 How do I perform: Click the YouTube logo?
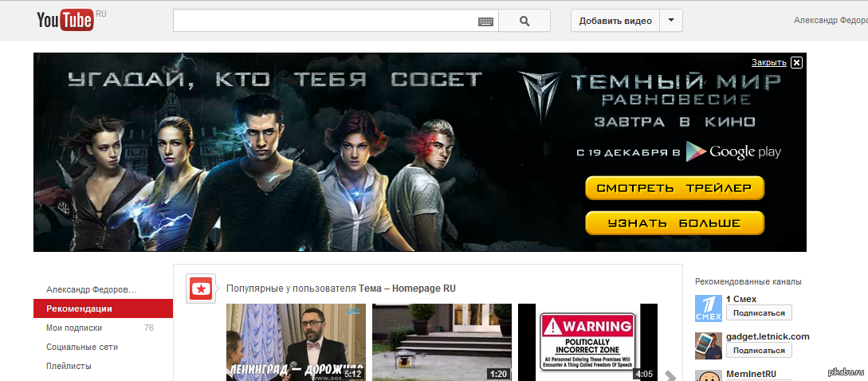coord(65,21)
